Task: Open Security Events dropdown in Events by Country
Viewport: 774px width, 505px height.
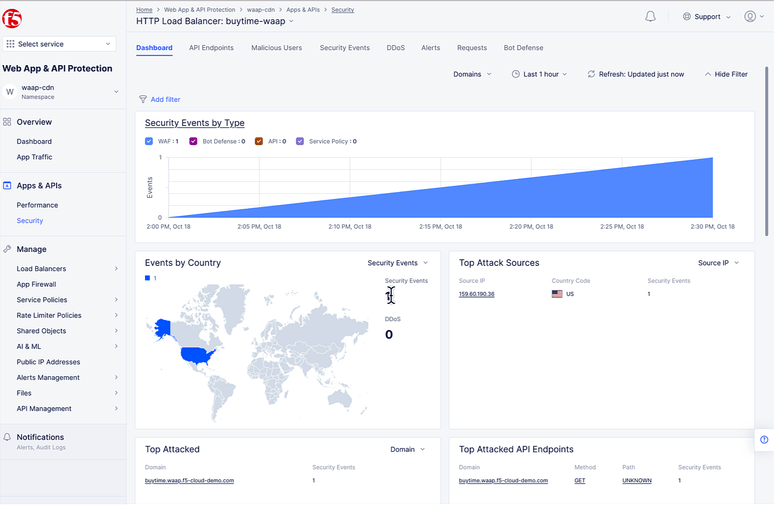Action: (397, 263)
